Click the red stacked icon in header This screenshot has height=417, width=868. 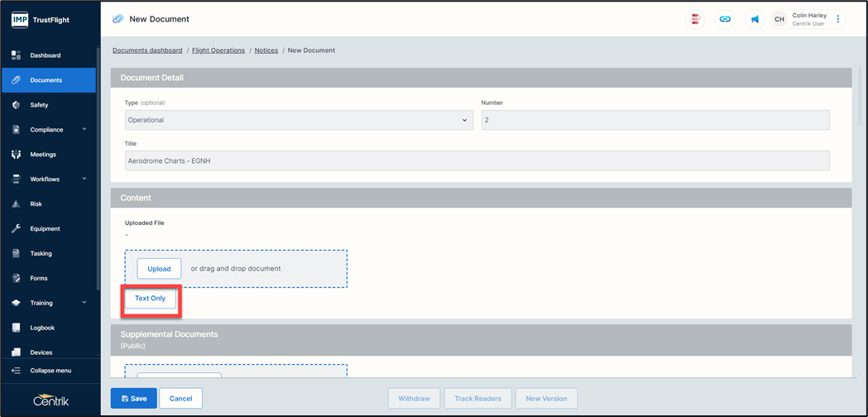click(x=696, y=19)
